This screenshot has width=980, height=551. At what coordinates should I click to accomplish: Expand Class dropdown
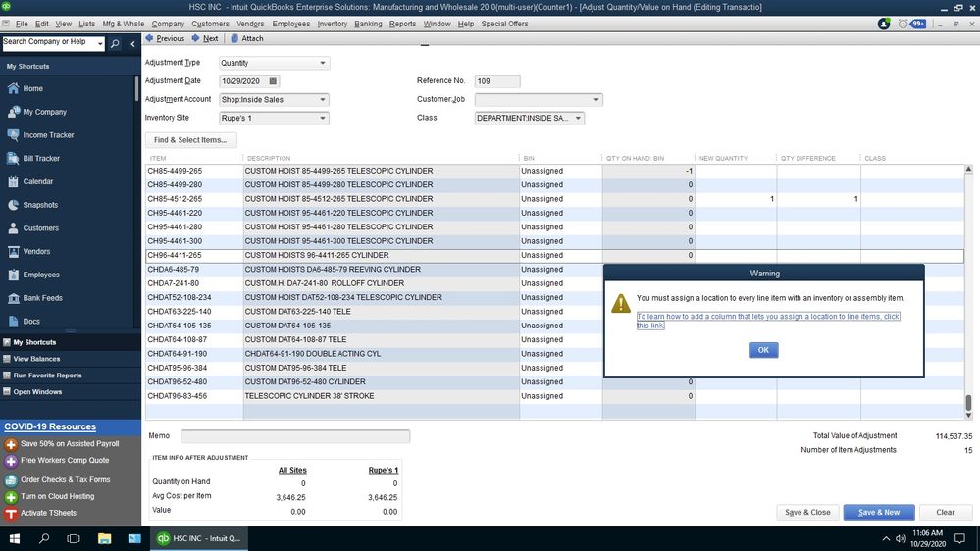[578, 118]
